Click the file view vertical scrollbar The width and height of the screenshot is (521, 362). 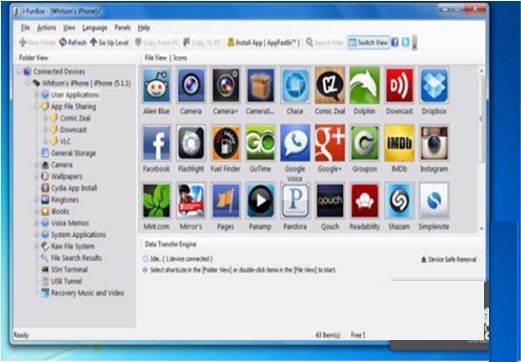tap(481, 149)
